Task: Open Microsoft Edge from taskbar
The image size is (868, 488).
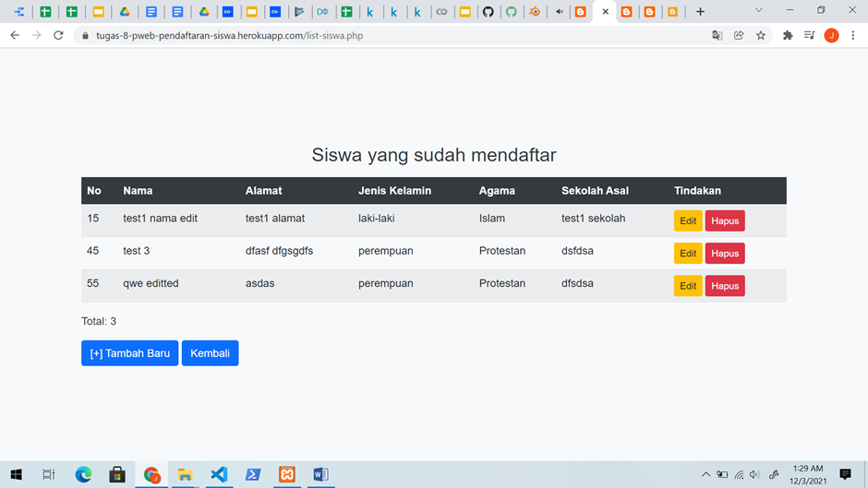Action: tap(84, 474)
